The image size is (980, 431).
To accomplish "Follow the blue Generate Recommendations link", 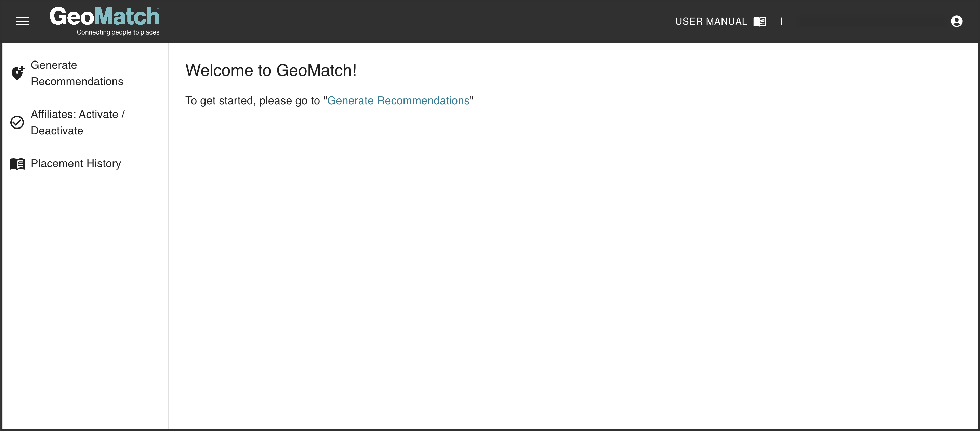I will (398, 100).
